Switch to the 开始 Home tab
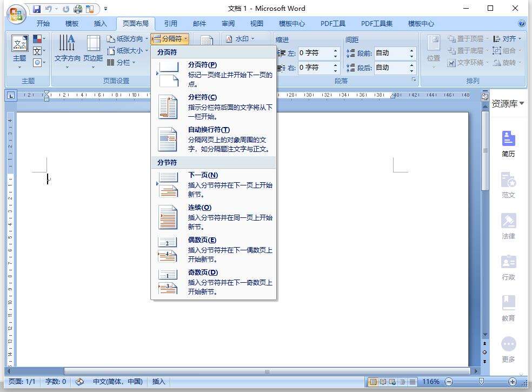This screenshot has width=532, height=392. tap(43, 23)
